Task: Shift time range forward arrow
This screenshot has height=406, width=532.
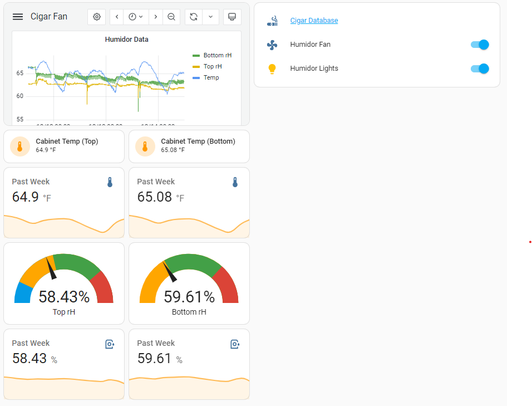Action: 156,17
